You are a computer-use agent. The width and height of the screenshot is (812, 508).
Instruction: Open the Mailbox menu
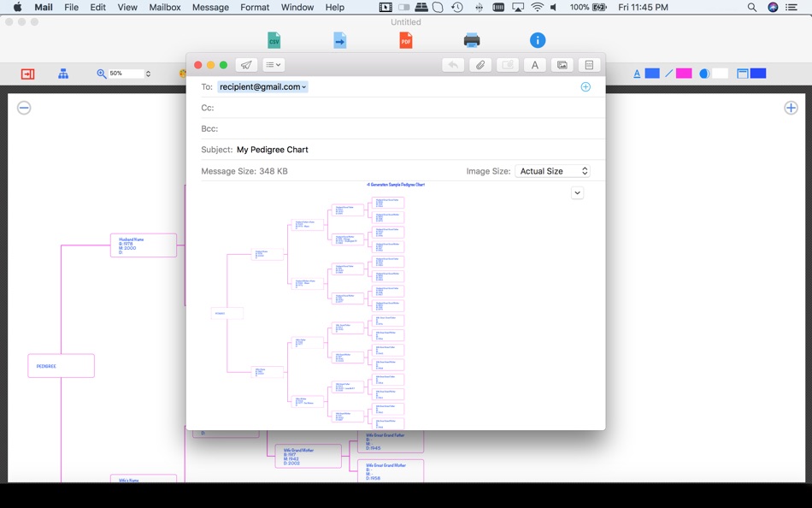pyautogui.click(x=165, y=7)
